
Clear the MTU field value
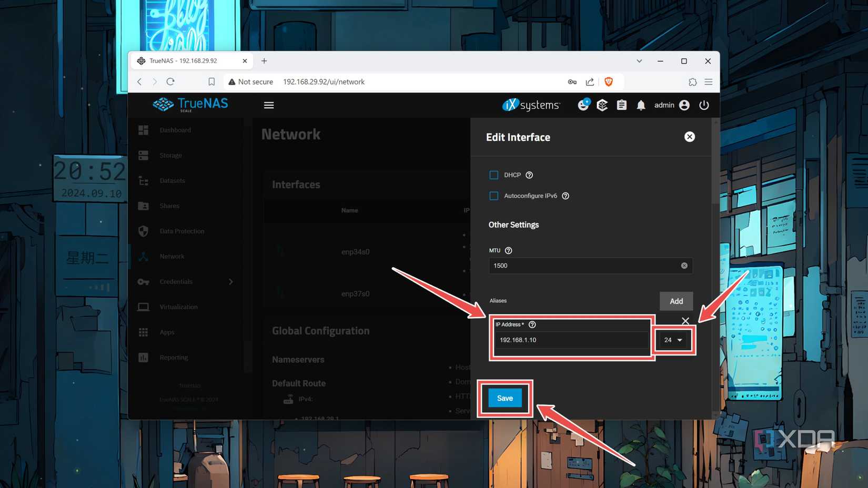(684, 266)
